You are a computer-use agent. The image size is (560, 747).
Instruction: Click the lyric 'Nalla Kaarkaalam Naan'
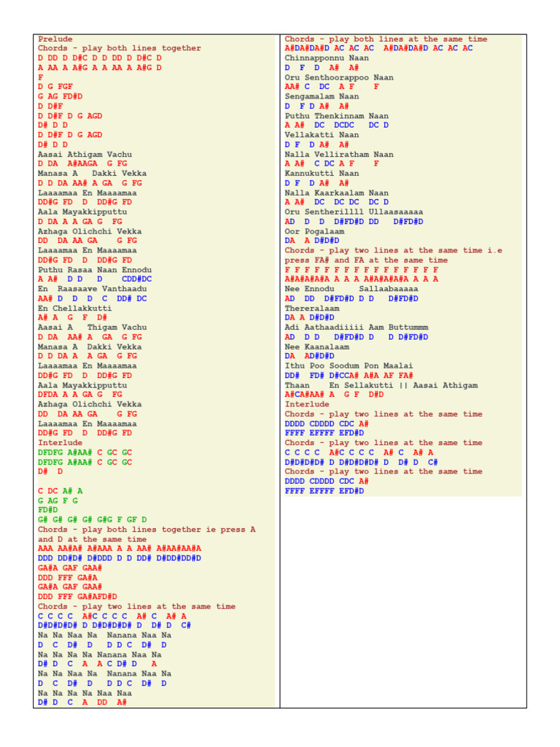(x=337, y=193)
